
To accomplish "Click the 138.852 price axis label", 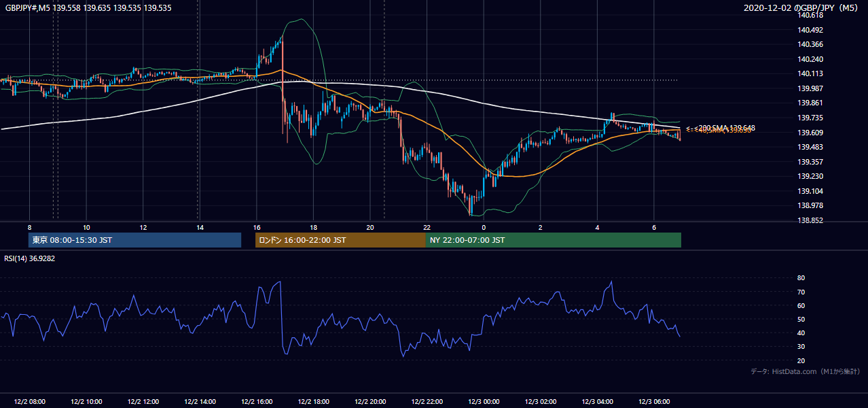I will click(810, 220).
